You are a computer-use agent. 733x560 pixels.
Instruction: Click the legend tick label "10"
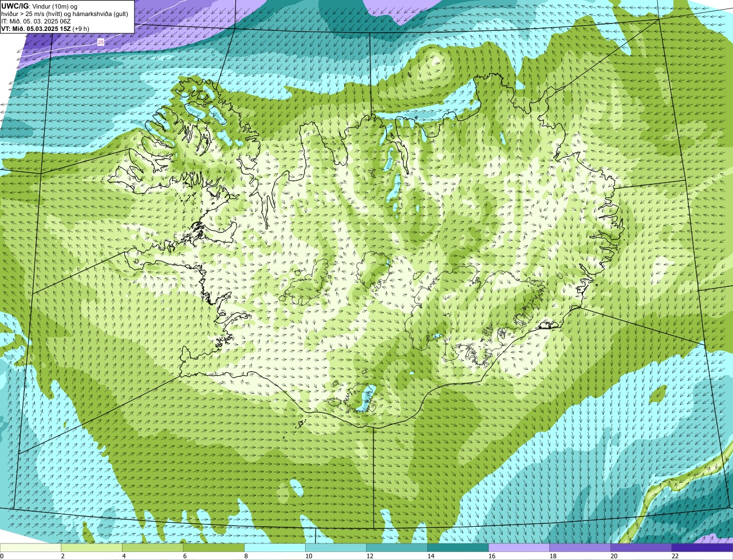pos(309,556)
